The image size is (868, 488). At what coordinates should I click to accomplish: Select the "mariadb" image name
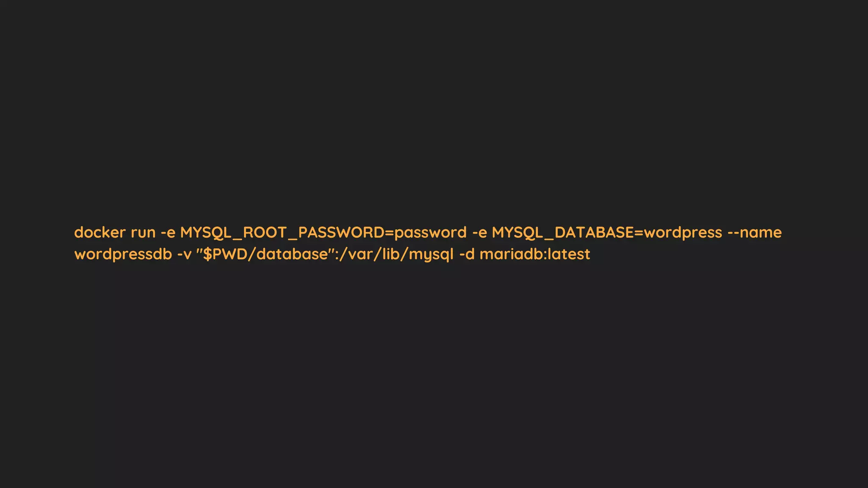coord(512,254)
